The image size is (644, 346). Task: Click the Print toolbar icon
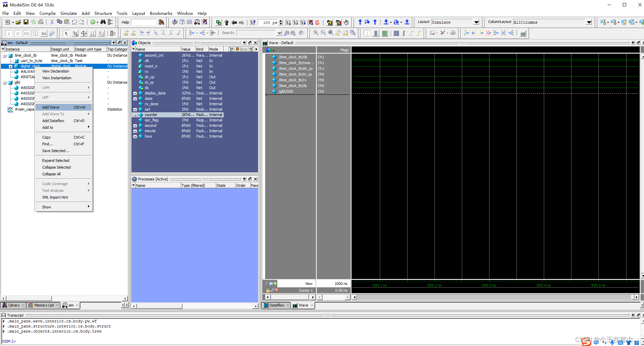click(41, 22)
